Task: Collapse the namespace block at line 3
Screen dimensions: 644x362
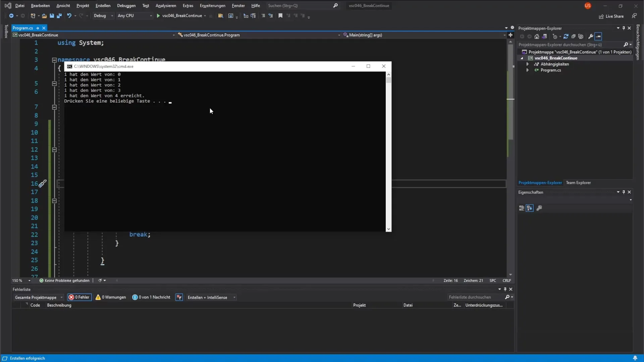Action: tap(54, 60)
